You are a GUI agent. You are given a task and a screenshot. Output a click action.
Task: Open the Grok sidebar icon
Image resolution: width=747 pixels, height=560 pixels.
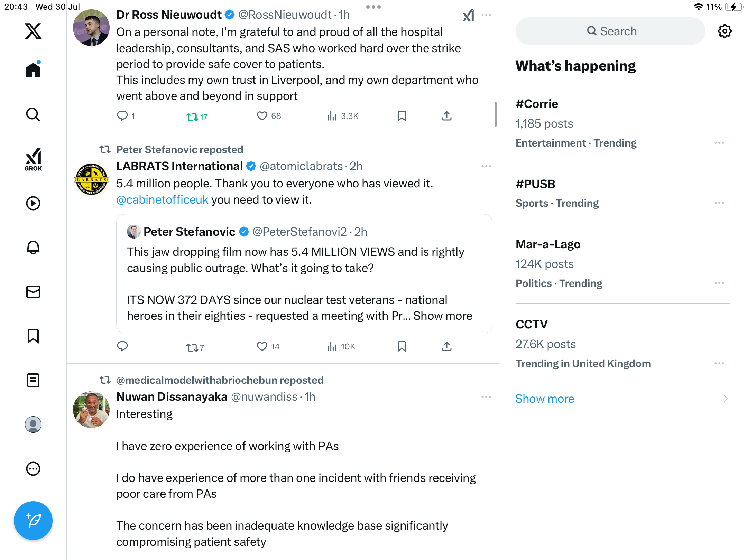pos(33,159)
